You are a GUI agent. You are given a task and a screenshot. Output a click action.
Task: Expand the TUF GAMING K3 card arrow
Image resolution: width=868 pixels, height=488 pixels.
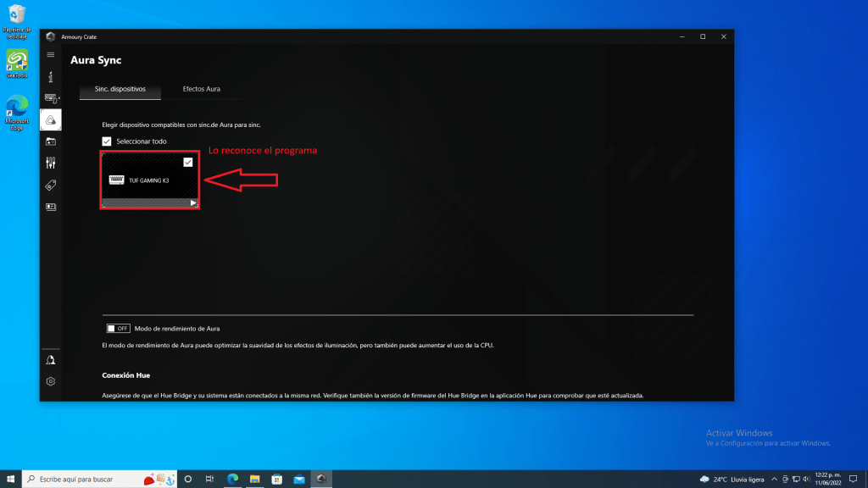click(193, 202)
